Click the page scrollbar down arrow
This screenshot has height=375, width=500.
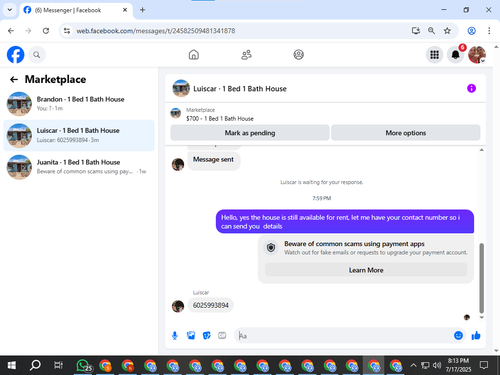coord(496,350)
